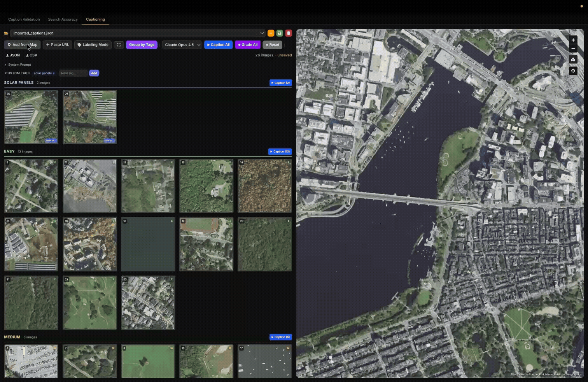The image size is (588, 382).
Task: Toggle Labeling Mode
Action: [x=93, y=45]
